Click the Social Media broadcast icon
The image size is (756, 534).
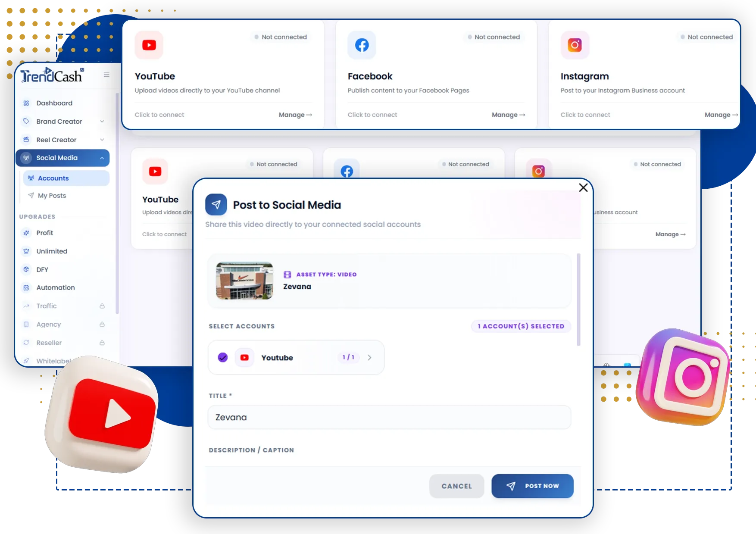[x=26, y=158]
